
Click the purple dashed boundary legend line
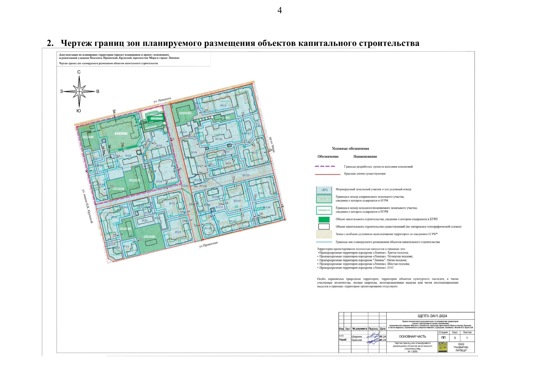(x=325, y=166)
